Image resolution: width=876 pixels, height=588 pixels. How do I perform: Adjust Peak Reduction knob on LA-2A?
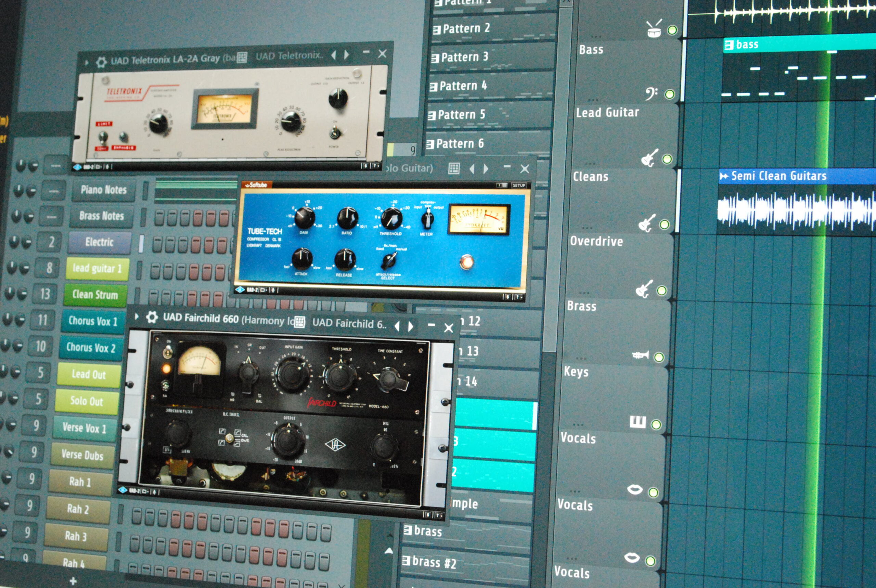[x=291, y=121]
